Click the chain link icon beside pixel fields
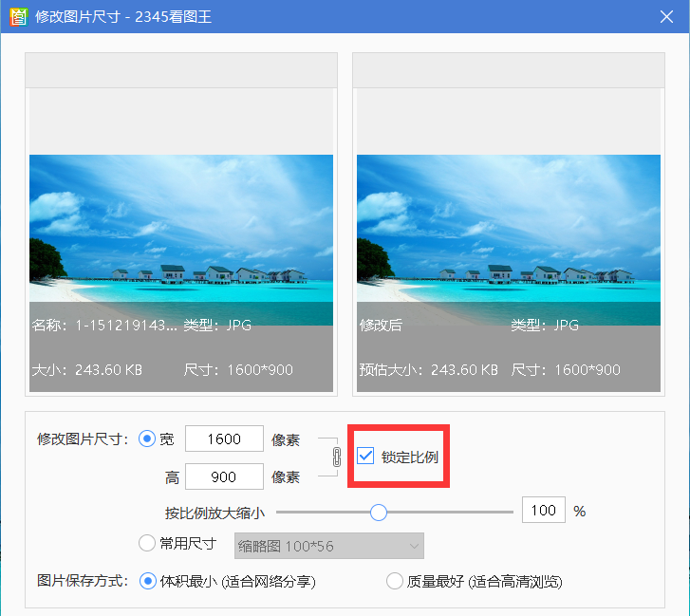690x616 pixels. point(335,457)
